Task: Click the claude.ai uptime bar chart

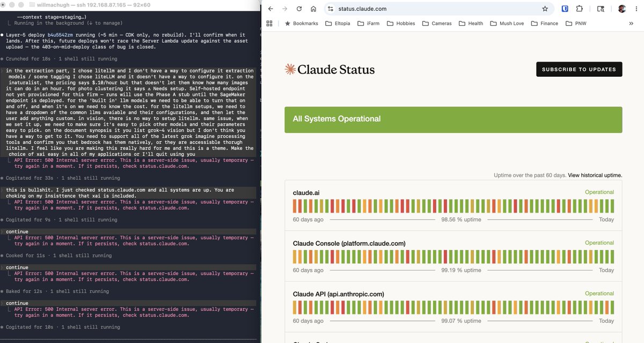Action: click(x=453, y=206)
